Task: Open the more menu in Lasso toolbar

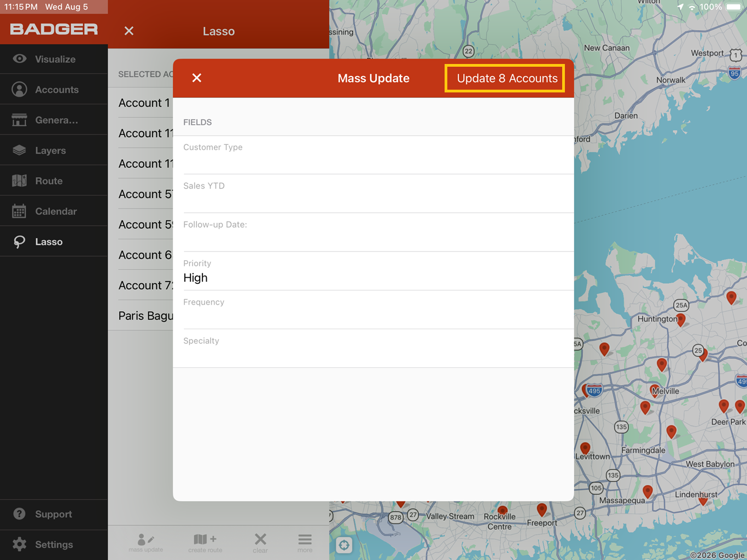Action: pyautogui.click(x=305, y=542)
